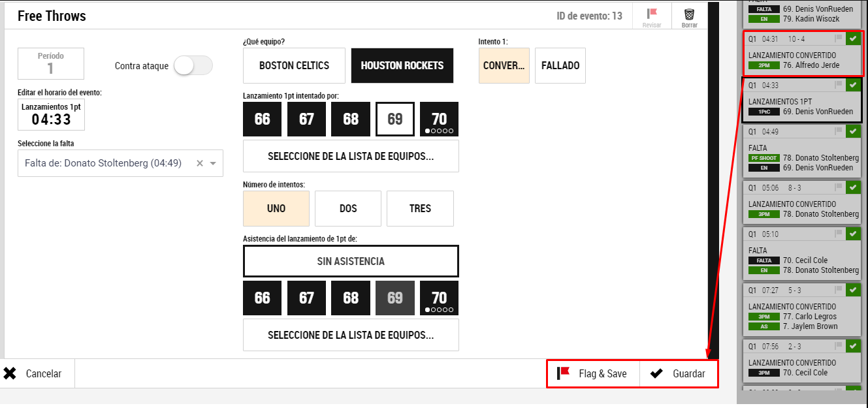The width and height of the screenshot is (868, 408).
Task: Clear the selected falta with the X
Action: [200, 163]
